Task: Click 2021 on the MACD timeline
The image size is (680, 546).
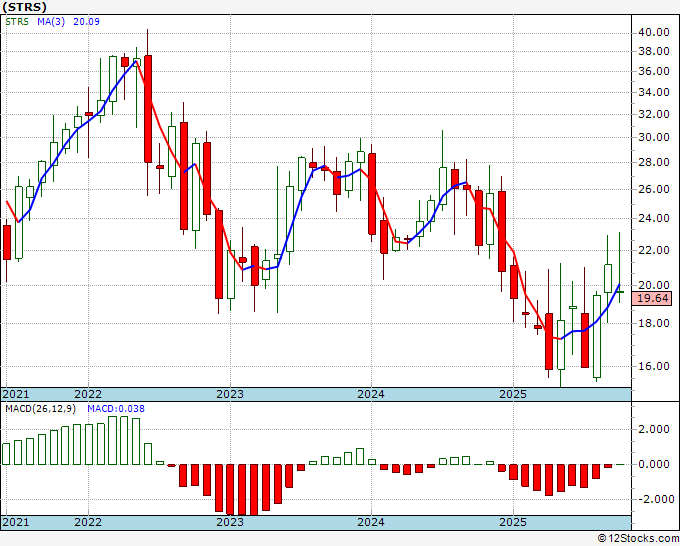Action: point(16,522)
